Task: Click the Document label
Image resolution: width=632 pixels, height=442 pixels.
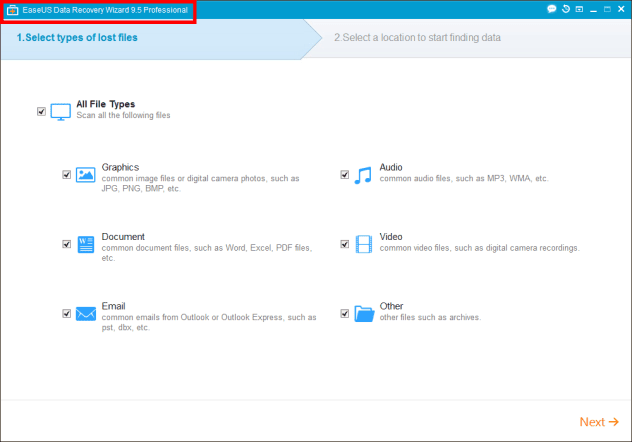Action: [123, 237]
